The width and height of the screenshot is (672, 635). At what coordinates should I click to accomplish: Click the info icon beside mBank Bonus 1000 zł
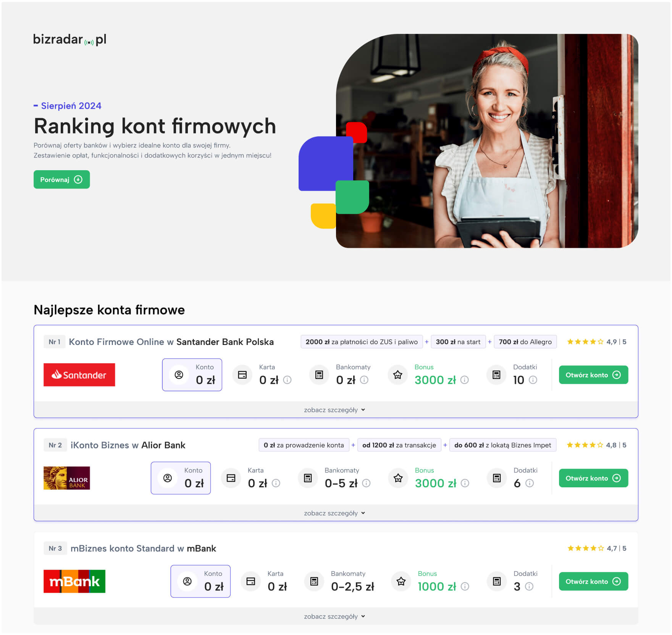coord(465,587)
